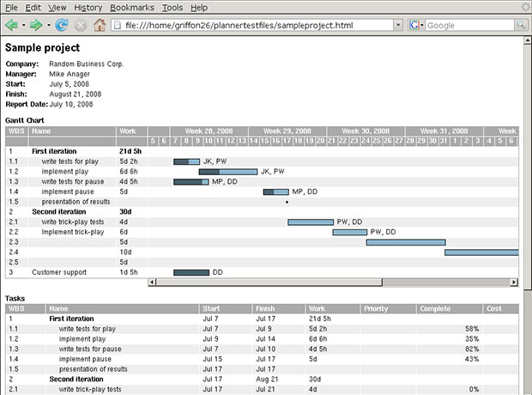Open the Back history dropdown arrow

[23, 25]
